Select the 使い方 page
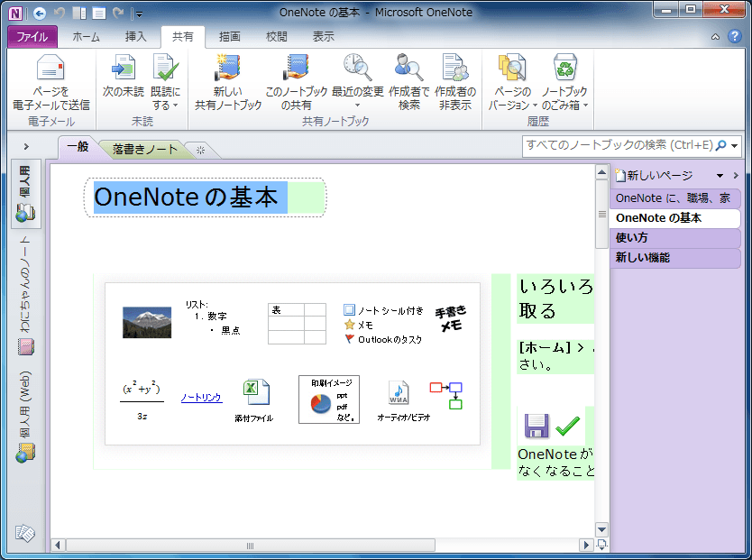 point(674,238)
